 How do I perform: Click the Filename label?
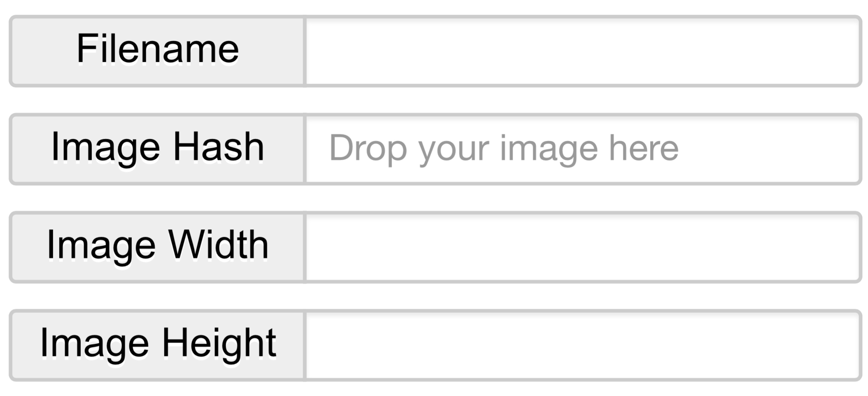click(x=157, y=49)
